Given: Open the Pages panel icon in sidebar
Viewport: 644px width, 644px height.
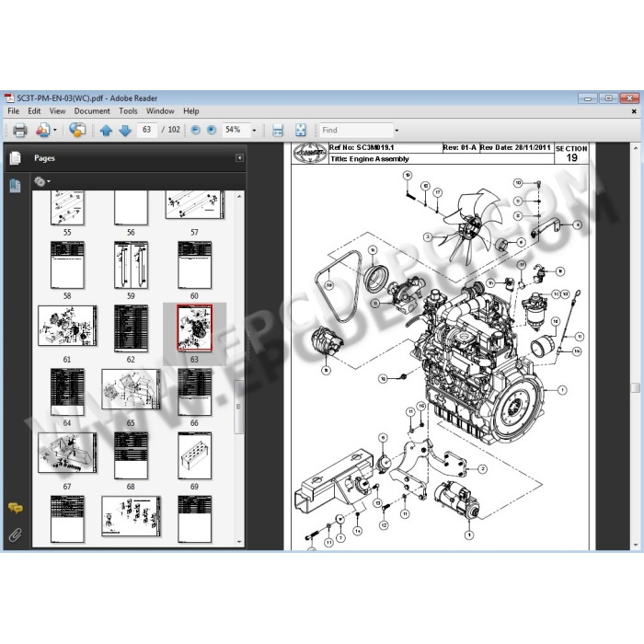Looking at the screenshot, I should pyautogui.click(x=15, y=158).
